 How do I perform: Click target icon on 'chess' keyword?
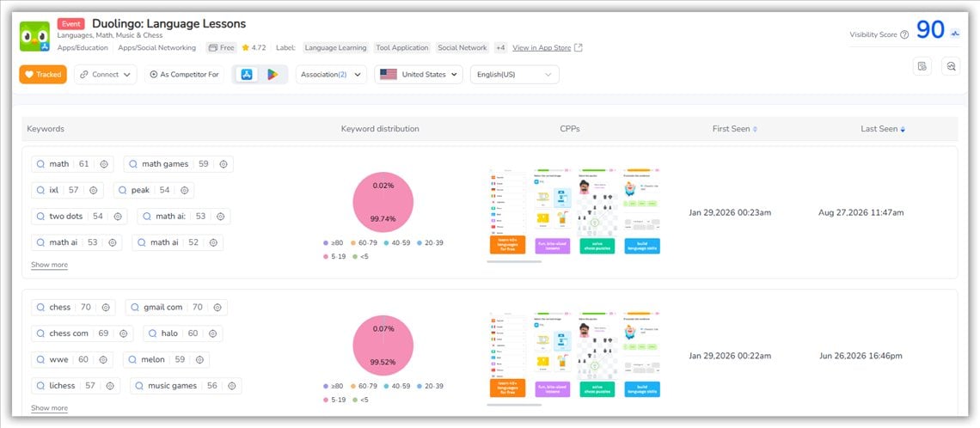pos(106,308)
